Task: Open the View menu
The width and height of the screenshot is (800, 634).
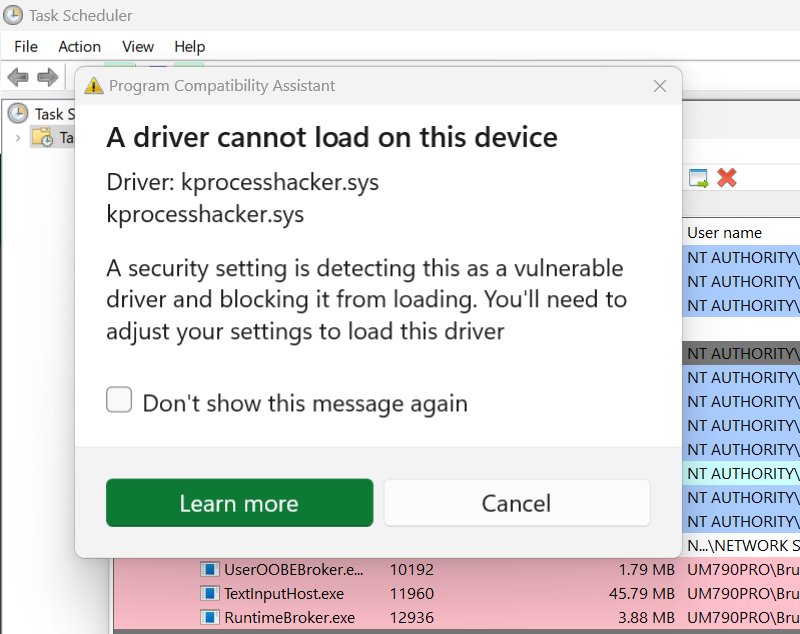Action: click(x=138, y=46)
